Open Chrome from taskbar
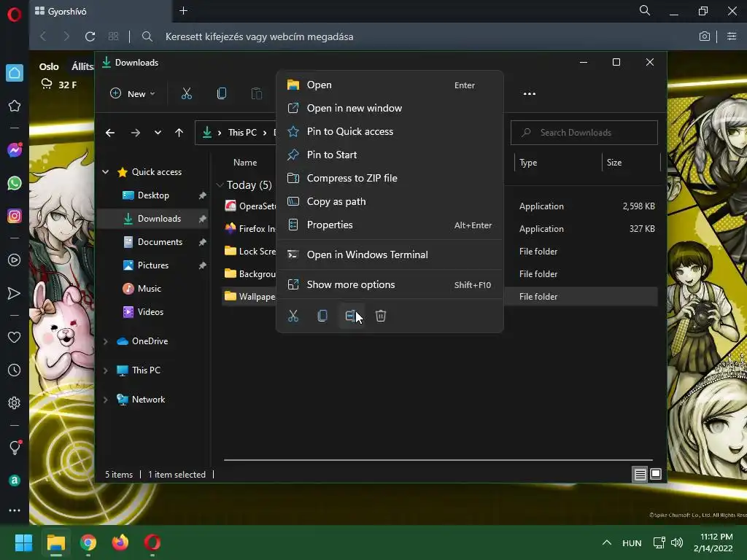 88,542
